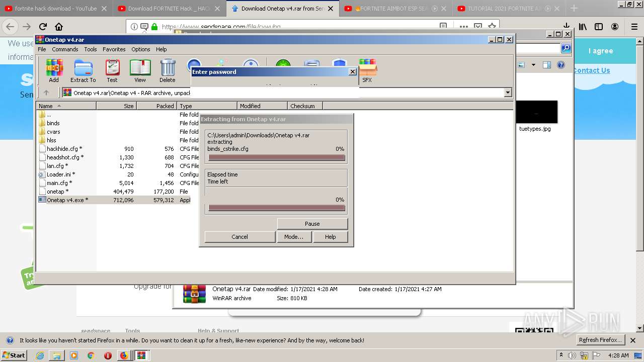
Task: Pause the extraction
Action: pos(312,224)
